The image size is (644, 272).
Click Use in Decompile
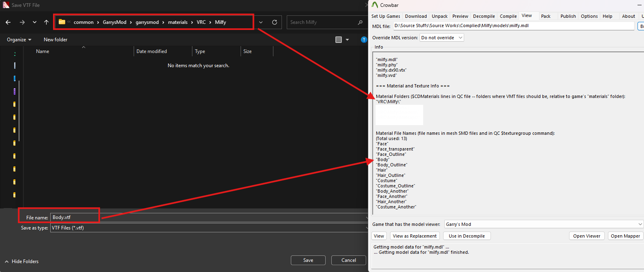pyautogui.click(x=467, y=236)
